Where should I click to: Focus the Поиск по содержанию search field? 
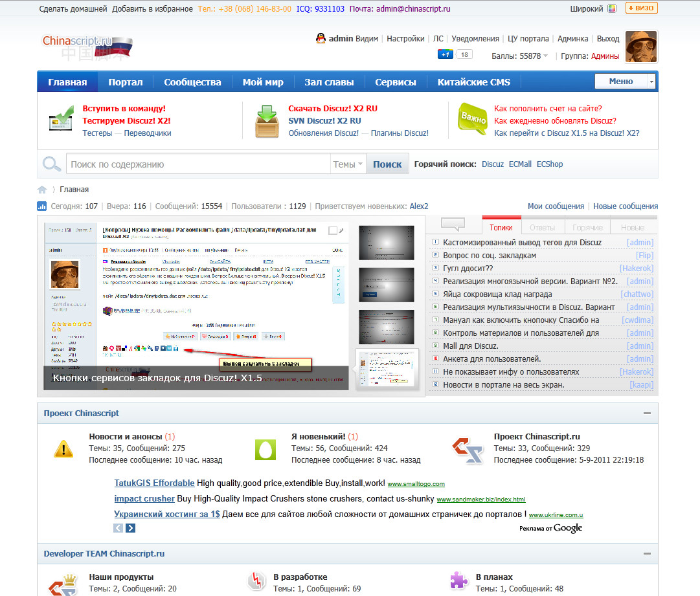pyautogui.click(x=198, y=164)
